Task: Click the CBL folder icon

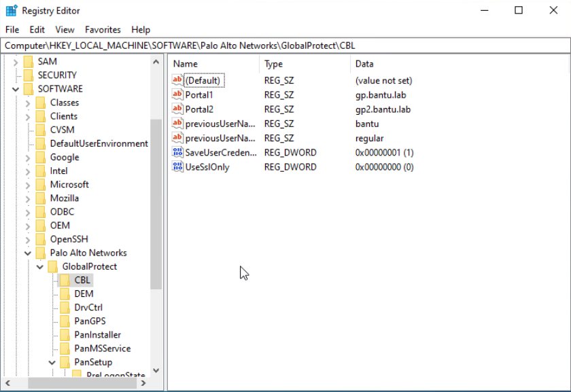Action: [65, 280]
